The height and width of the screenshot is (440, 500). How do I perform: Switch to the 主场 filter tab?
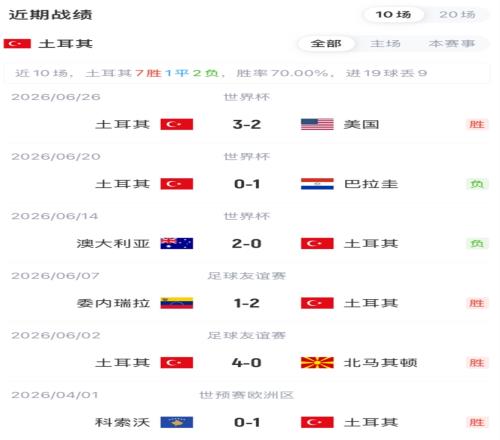[385, 44]
